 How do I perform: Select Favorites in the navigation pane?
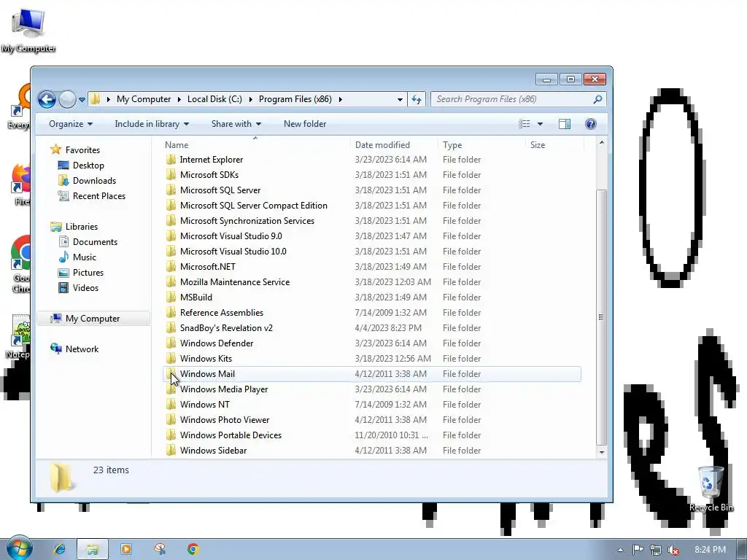(x=75, y=150)
